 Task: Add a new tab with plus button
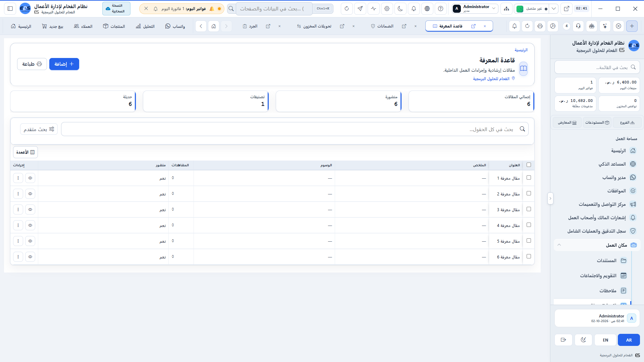tap(632, 26)
